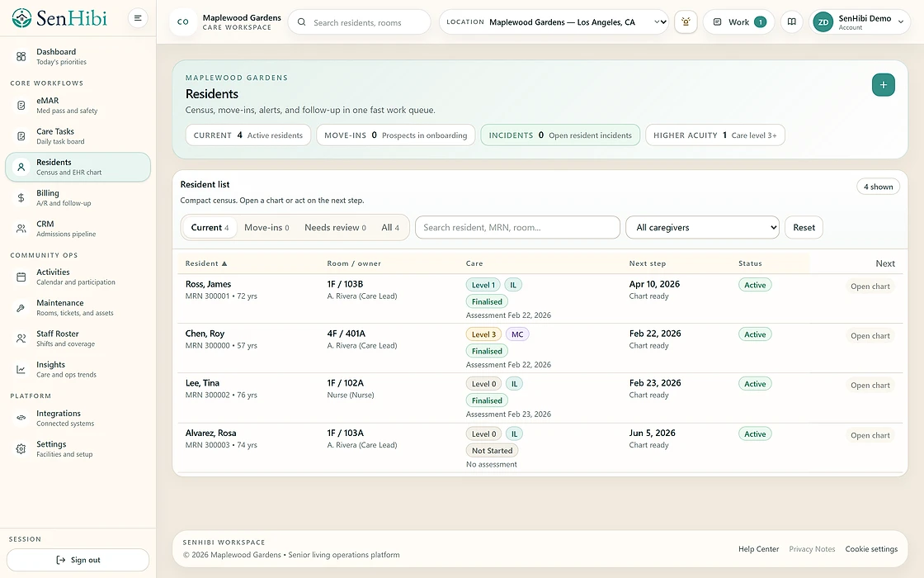This screenshot has height=578, width=924.
Task: Switch to the Move-ins tab
Action: [x=266, y=228]
